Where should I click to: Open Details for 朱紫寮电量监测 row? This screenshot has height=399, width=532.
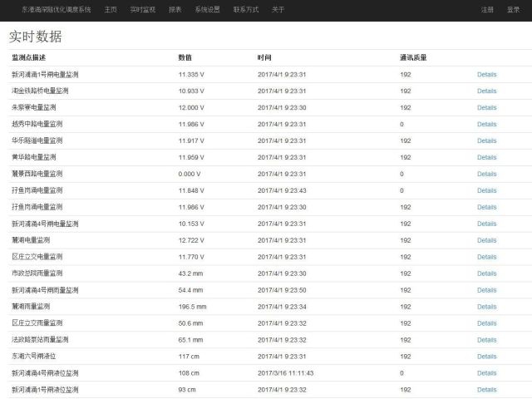486,107
